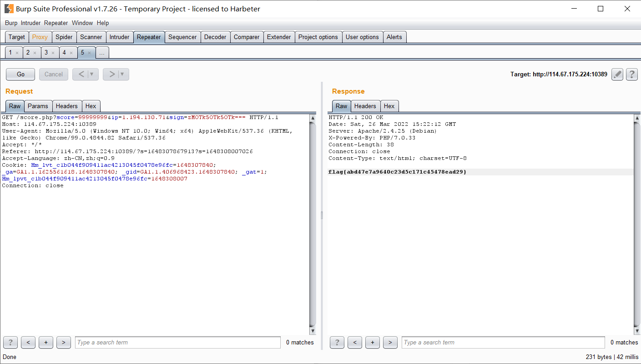
Task: Switch to the Decoder tab
Action: pos(215,37)
